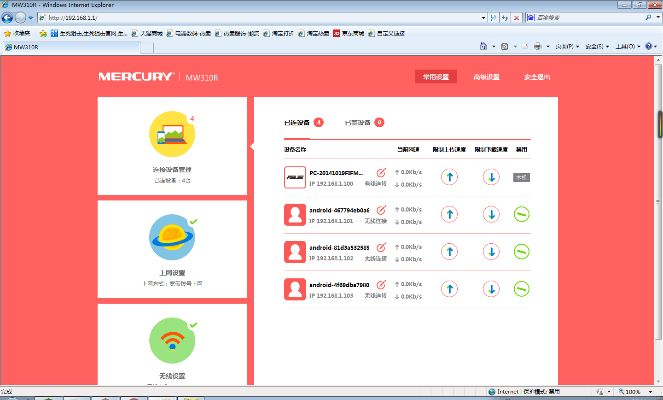Set upload speed limit for 192.168.1.100
The image size is (663, 400).
click(449, 177)
